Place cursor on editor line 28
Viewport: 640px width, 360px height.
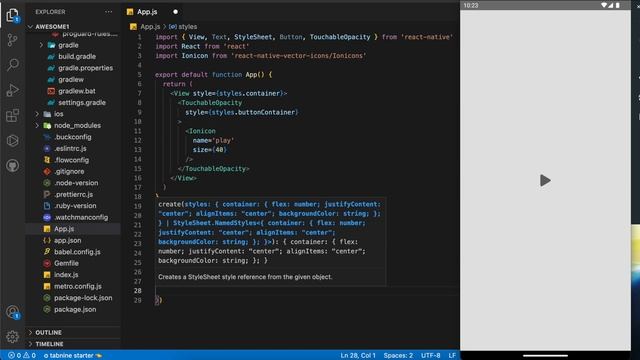click(x=306, y=291)
